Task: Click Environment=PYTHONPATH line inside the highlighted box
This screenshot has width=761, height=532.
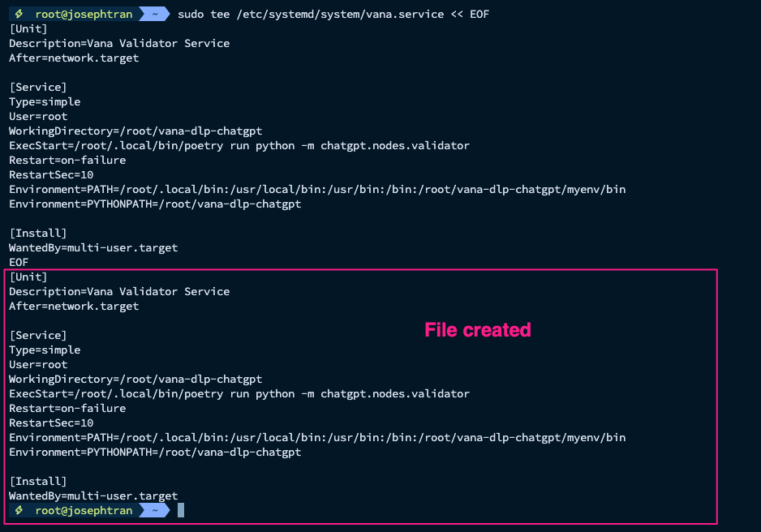Action: [154, 452]
